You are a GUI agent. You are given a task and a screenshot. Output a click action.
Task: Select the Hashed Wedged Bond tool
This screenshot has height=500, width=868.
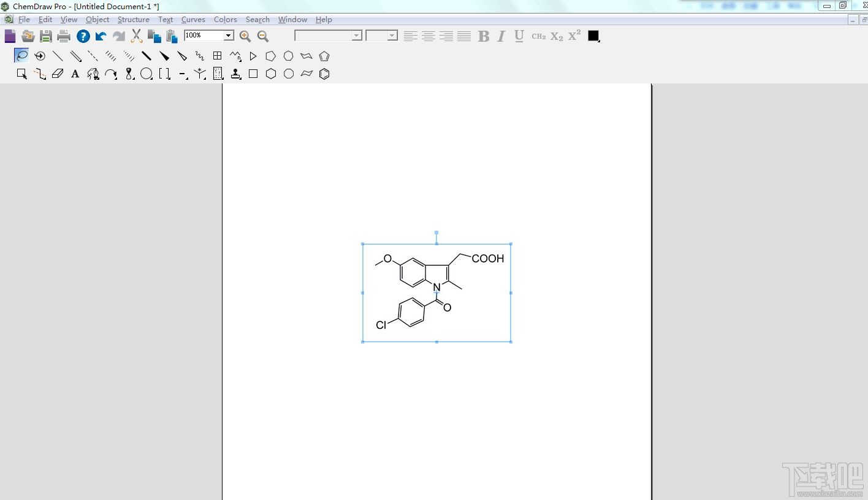pos(129,56)
